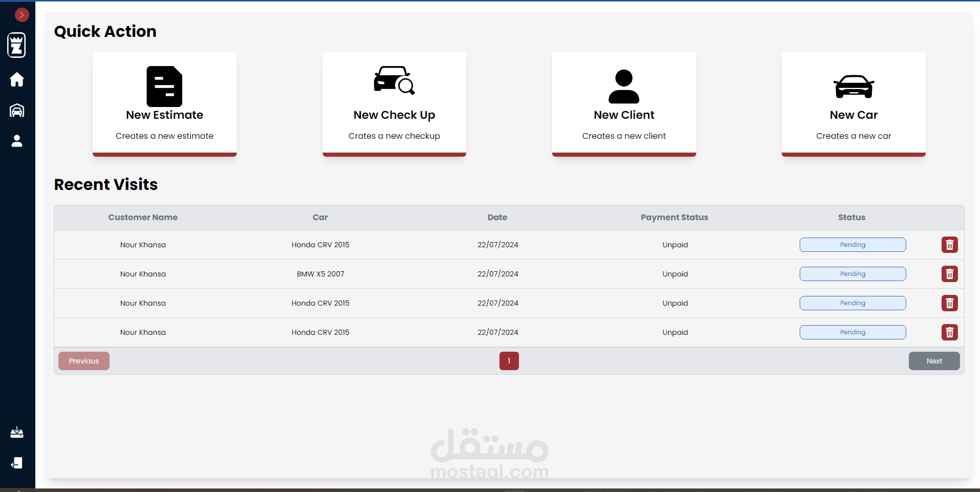Click 'Crates a new checkup' description
Viewport: 980px width, 492px height.
pyautogui.click(x=394, y=136)
